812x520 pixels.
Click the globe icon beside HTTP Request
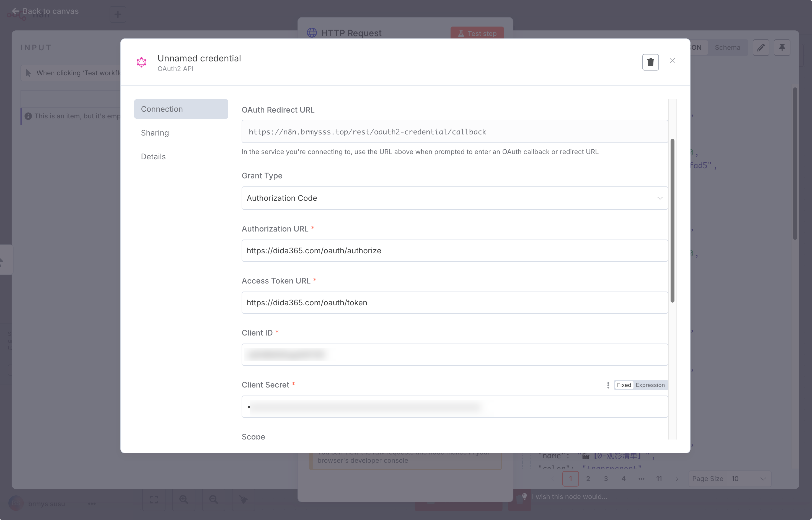pyautogui.click(x=312, y=33)
